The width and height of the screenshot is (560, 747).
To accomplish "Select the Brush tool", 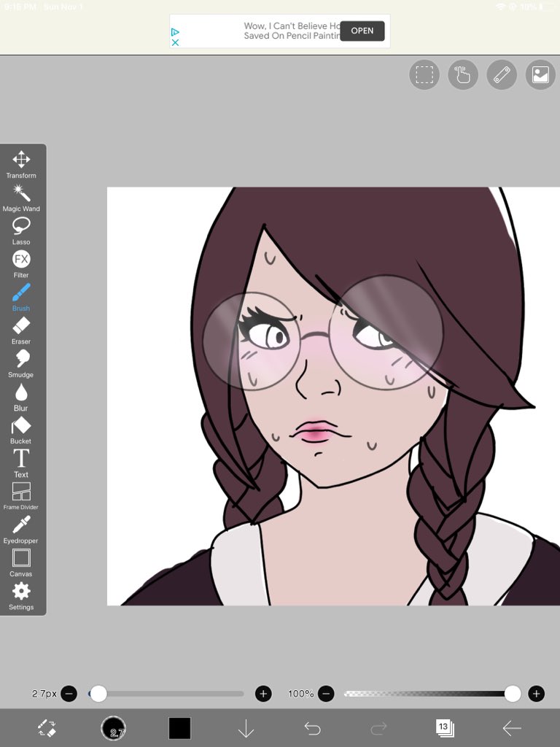I will pos(21,298).
